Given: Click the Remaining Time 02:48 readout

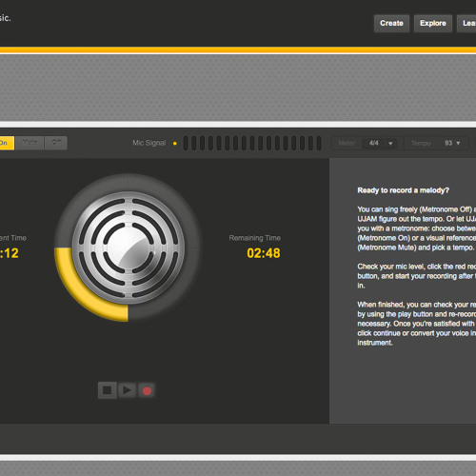Looking at the screenshot, I should (x=264, y=253).
